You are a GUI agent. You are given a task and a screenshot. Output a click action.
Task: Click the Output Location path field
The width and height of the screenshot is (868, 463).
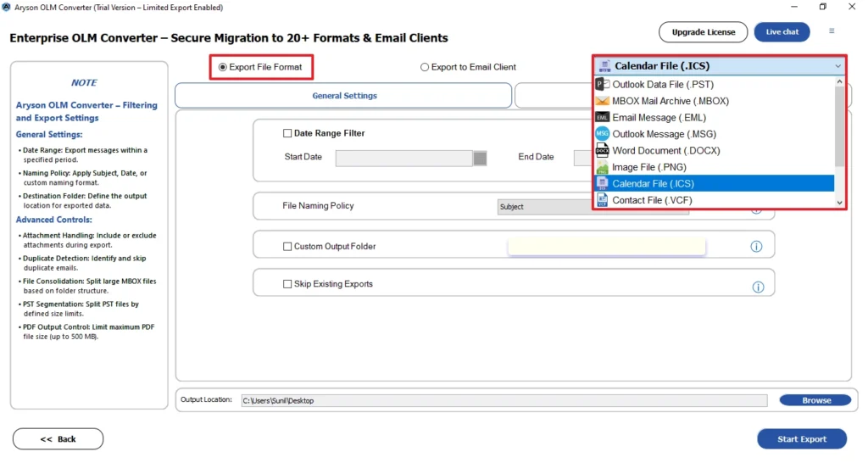click(x=504, y=400)
